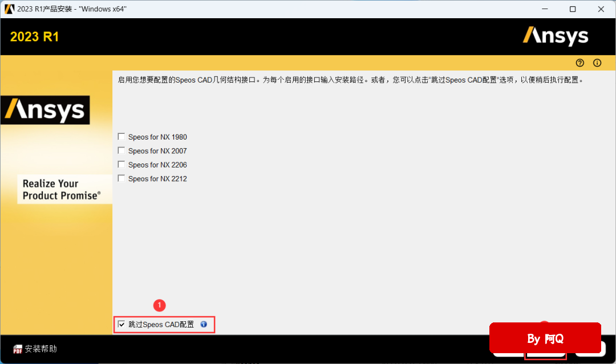616x364 pixels.
Task: Click the circled info icon in header
Action: (597, 63)
